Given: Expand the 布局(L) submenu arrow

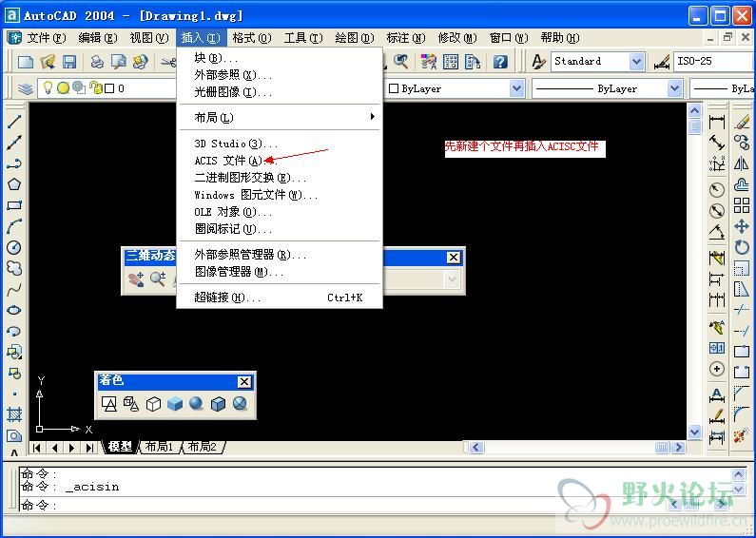Looking at the screenshot, I should [x=372, y=117].
